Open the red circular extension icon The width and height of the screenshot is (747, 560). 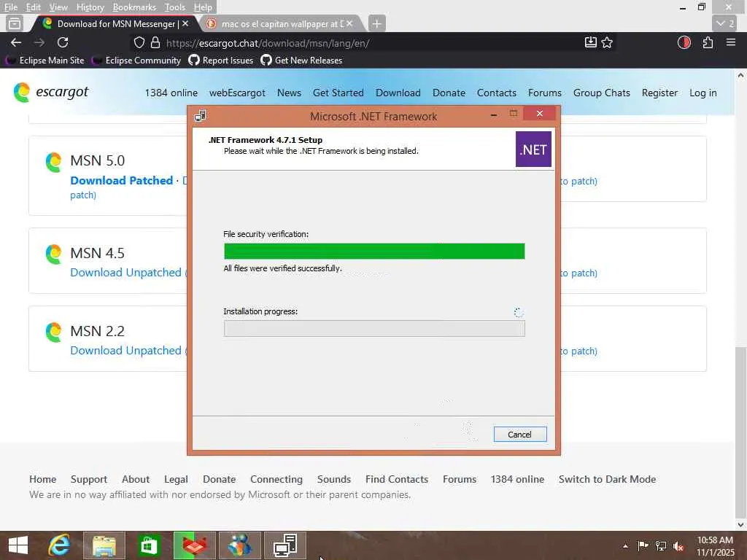684,43
